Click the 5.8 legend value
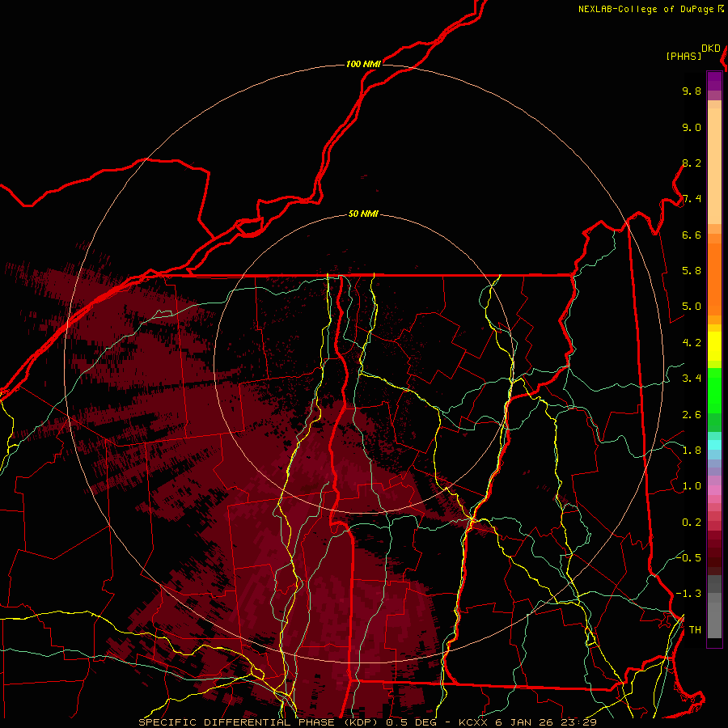The height and width of the screenshot is (728, 728). tap(692, 271)
